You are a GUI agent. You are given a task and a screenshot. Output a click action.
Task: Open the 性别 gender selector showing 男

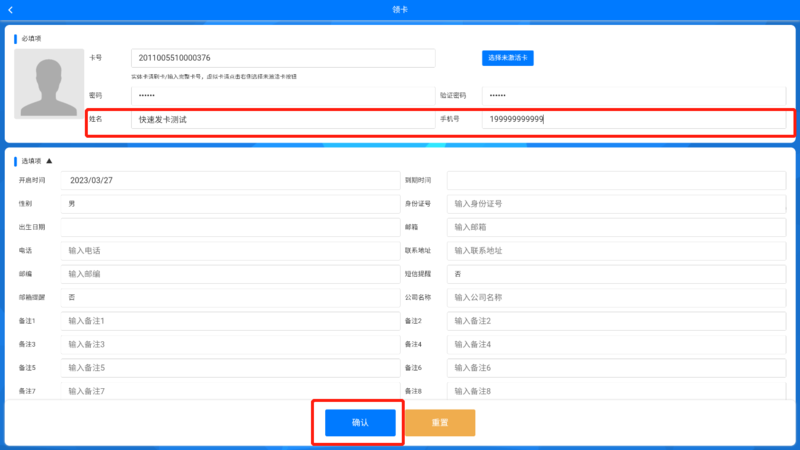[230, 203]
